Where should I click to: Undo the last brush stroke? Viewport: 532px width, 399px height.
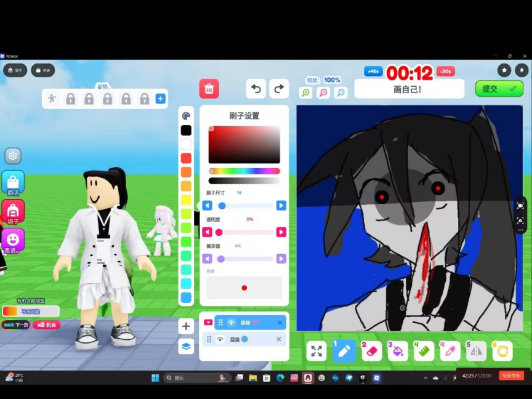pos(256,89)
